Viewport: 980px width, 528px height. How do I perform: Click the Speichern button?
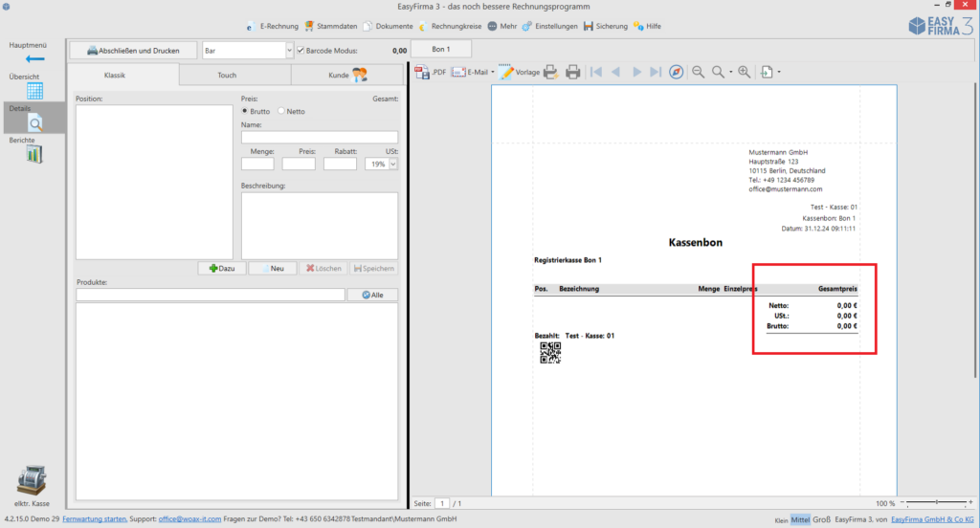374,269
